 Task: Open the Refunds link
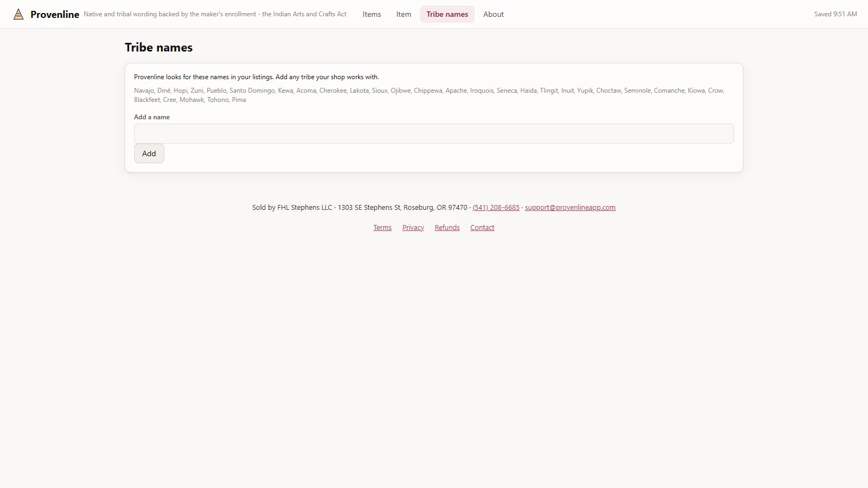(447, 227)
